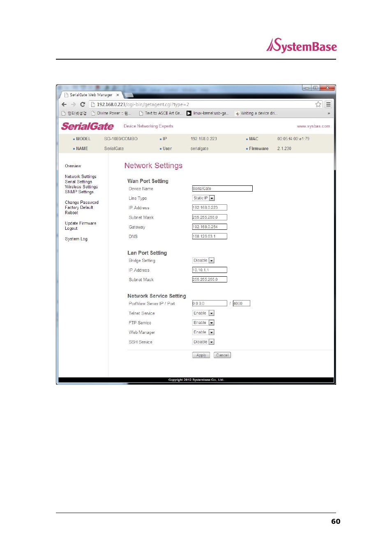392x555 pixels.
Task: Click the SerialGate logo
Action: (88, 126)
